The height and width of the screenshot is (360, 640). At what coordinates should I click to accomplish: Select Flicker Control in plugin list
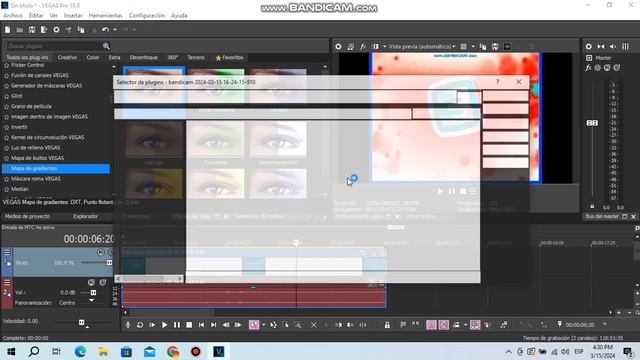[x=28, y=65]
